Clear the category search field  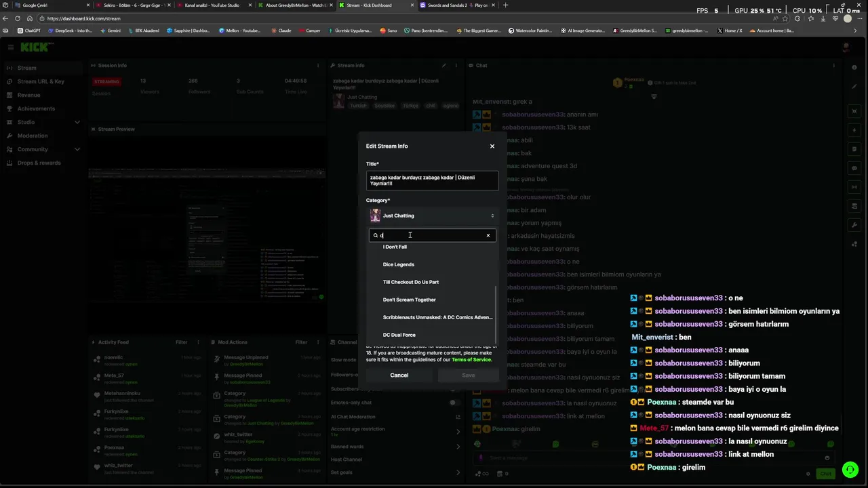(x=488, y=235)
